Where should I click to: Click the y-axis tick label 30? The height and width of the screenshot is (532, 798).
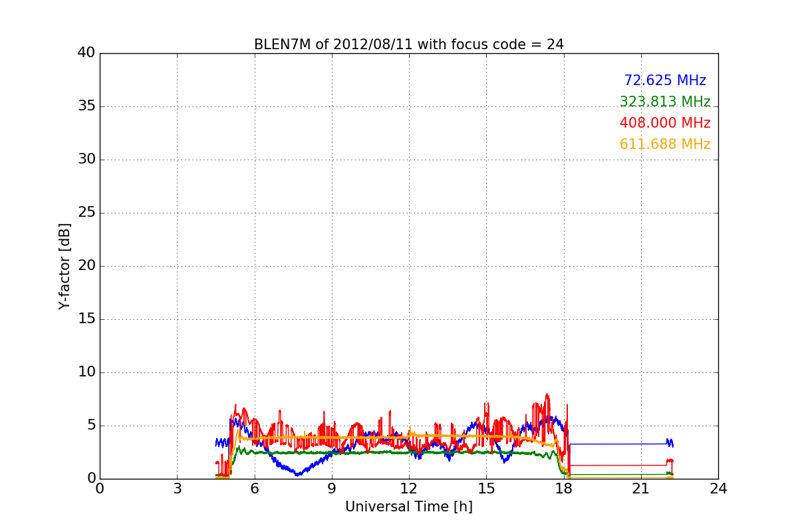click(86, 160)
